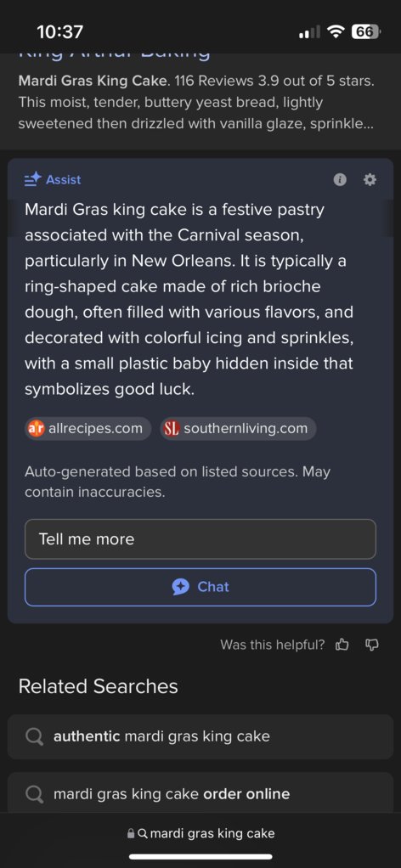Viewport: 401px width, 868px height.
Task: Tap search icon beside authentic mardi gras king cake
Action: (x=34, y=737)
